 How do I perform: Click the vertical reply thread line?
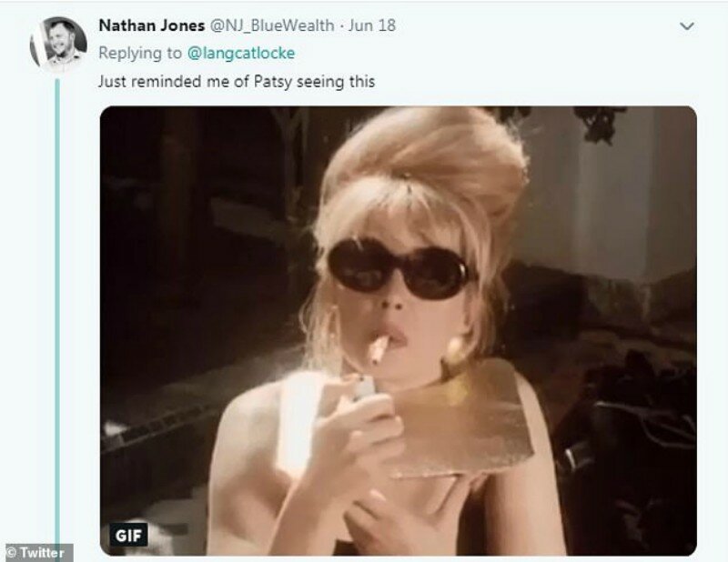[x=57, y=311]
